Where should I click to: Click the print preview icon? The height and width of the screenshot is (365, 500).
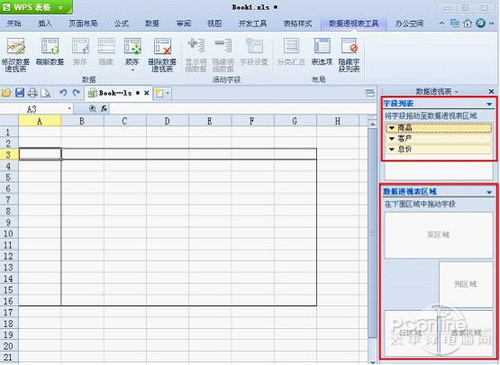pos(45,93)
